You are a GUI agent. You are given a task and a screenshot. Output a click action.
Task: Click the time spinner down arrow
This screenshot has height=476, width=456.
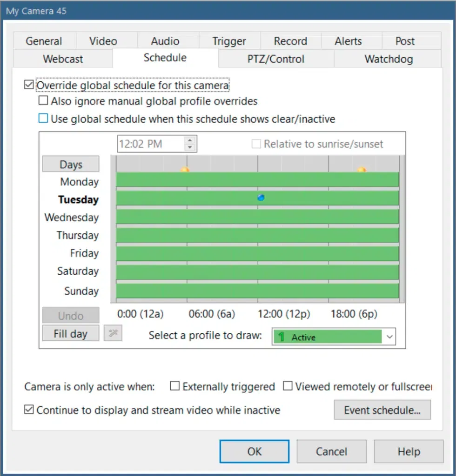tap(189, 147)
